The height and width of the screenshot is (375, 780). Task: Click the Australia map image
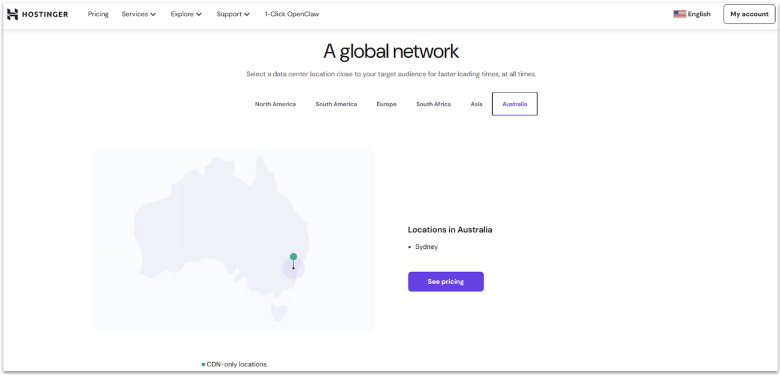(x=234, y=241)
